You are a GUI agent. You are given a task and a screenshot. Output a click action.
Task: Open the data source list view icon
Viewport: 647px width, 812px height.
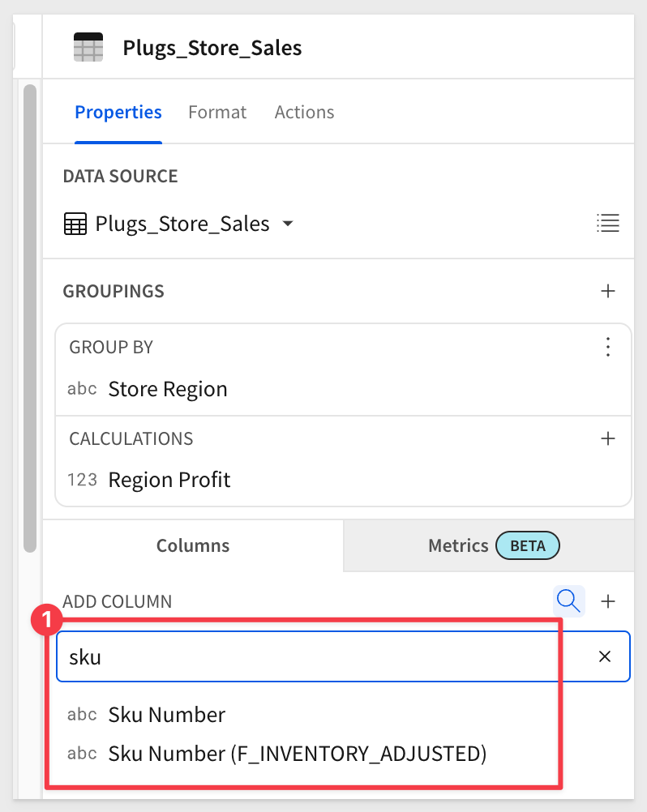[x=607, y=223]
